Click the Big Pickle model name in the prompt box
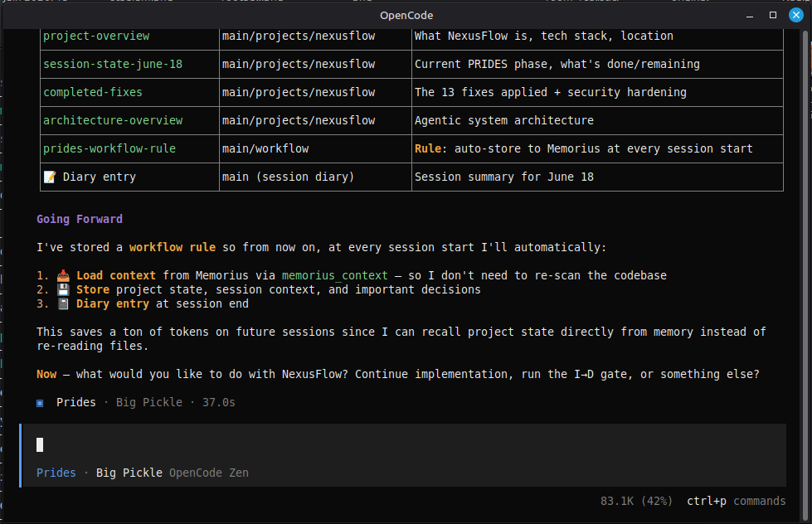This screenshot has width=812, height=524. 129,473
